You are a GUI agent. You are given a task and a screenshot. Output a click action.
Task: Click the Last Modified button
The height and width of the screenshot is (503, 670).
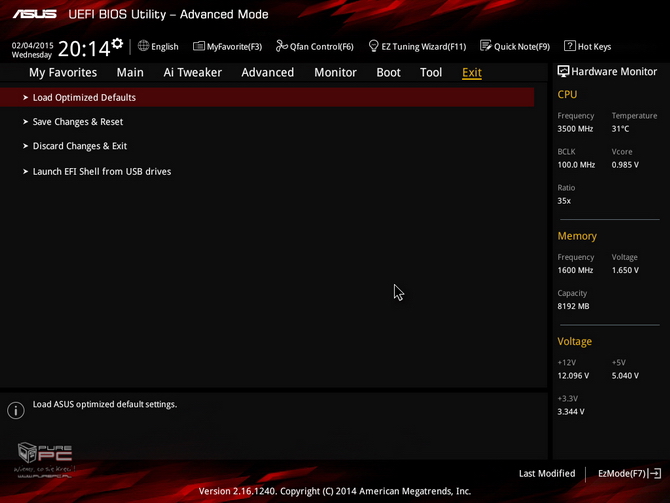546,473
